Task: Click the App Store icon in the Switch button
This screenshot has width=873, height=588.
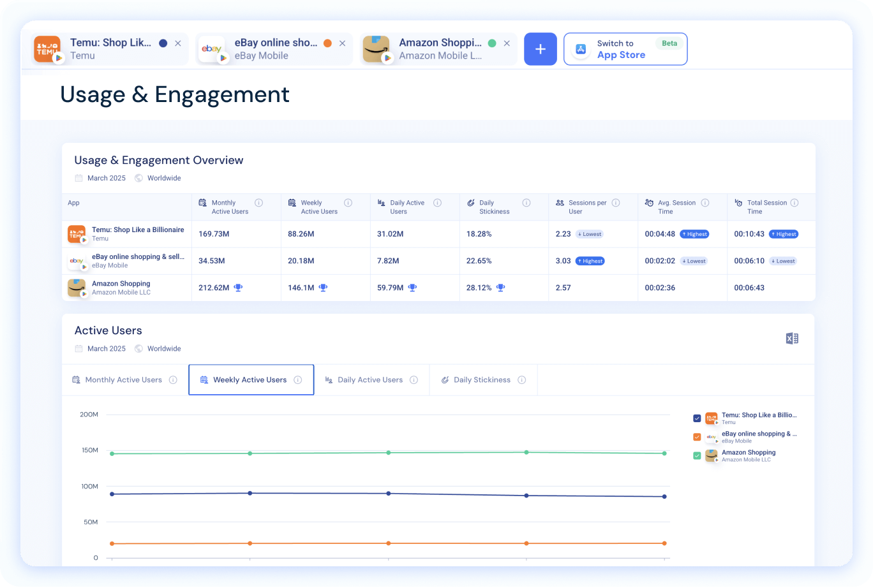Action: point(580,48)
